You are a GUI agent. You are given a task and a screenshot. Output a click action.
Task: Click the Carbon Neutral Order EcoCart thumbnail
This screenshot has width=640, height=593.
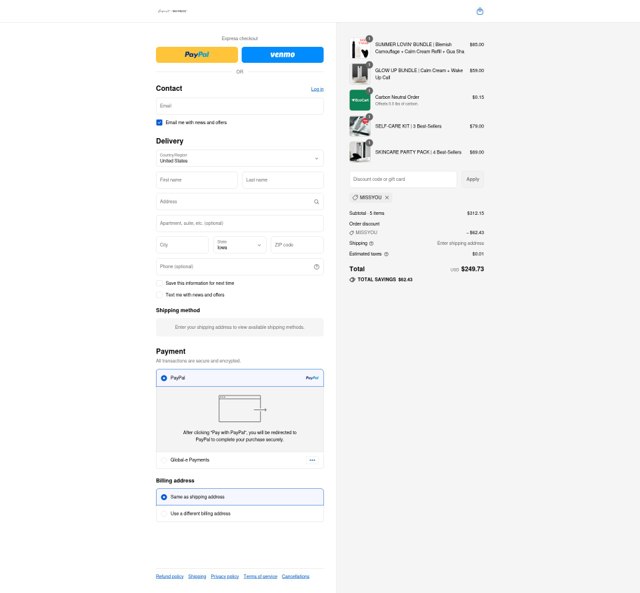(360, 100)
